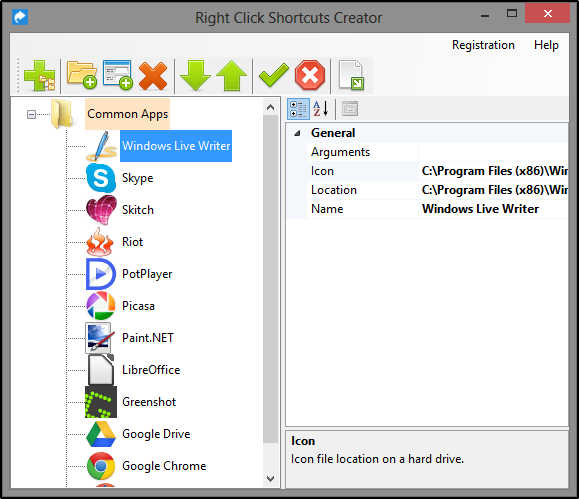Select the Google Drive entry label
The width and height of the screenshot is (579, 499).
(156, 434)
